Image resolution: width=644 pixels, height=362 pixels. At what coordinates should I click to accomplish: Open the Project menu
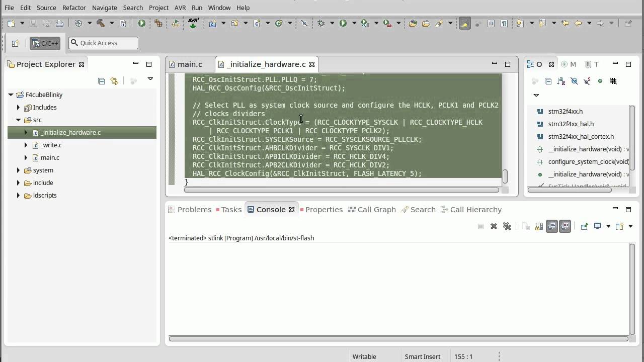(x=158, y=8)
